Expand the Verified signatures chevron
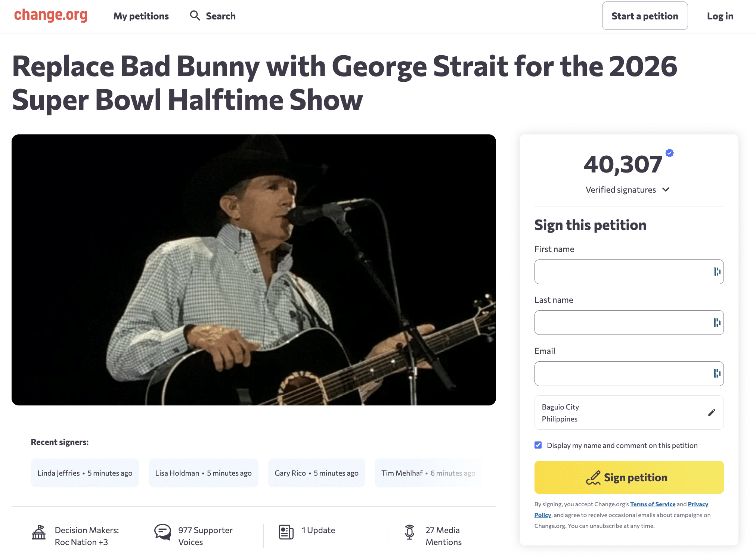Screen dimensions: 756x560 point(666,190)
